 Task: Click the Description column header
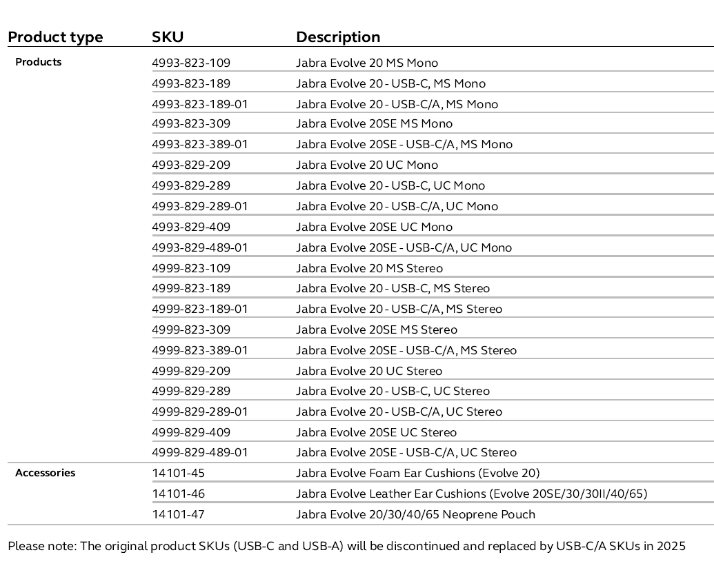tap(338, 37)
